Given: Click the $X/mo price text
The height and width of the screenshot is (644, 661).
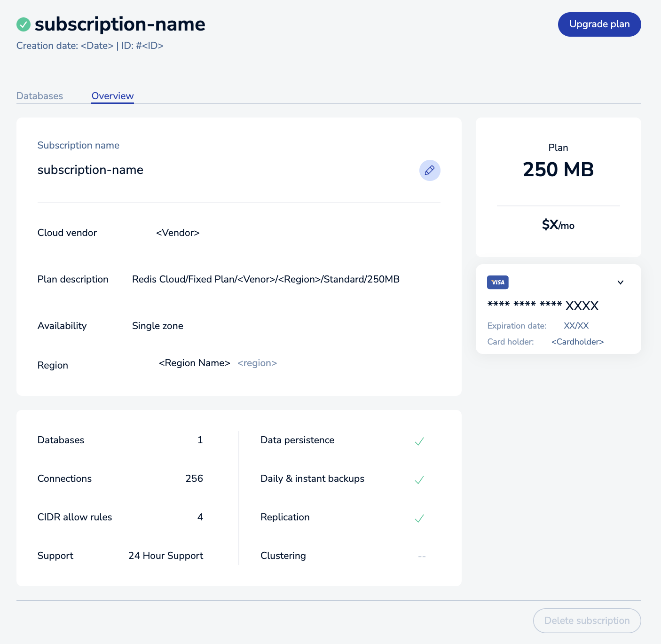Looking at the screenshot, I should click(558, 225).
